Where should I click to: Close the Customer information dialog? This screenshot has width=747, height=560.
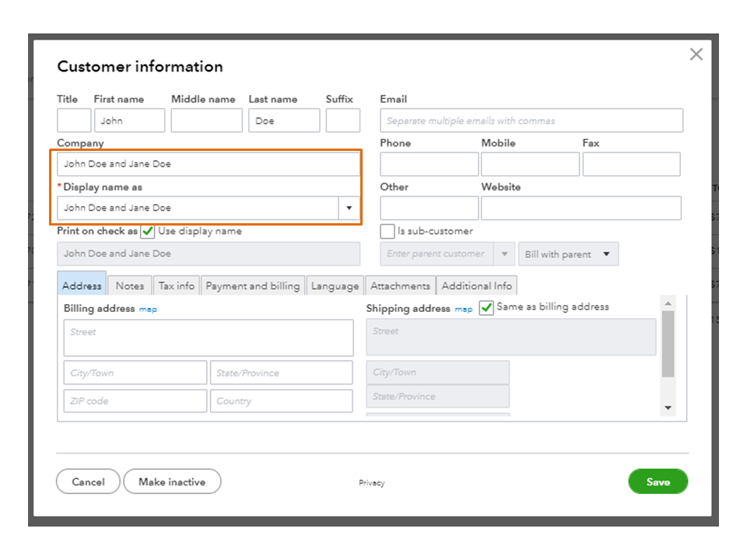(x=696, y=54)
